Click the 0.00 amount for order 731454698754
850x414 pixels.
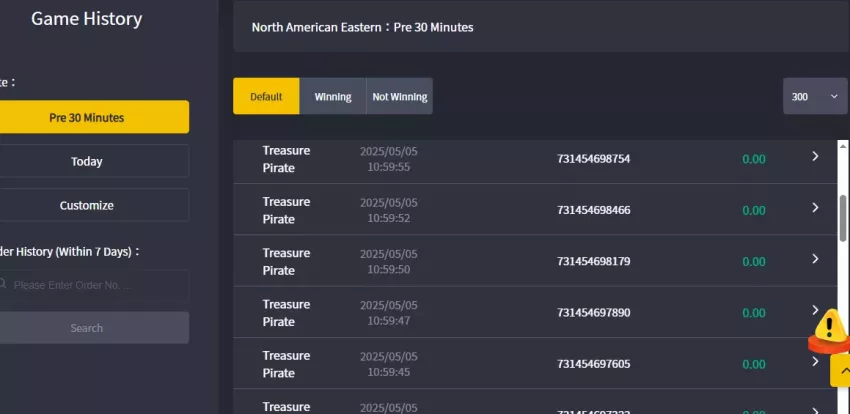754,159
